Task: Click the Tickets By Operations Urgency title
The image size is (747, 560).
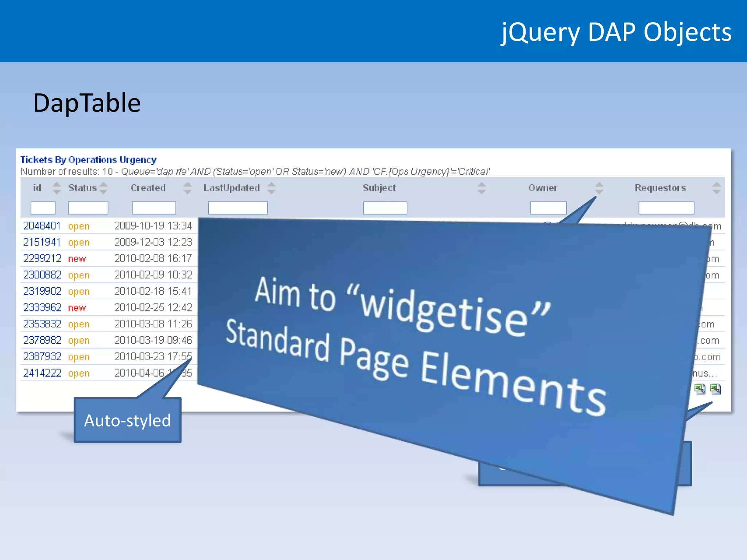Action: coord(88,160)
